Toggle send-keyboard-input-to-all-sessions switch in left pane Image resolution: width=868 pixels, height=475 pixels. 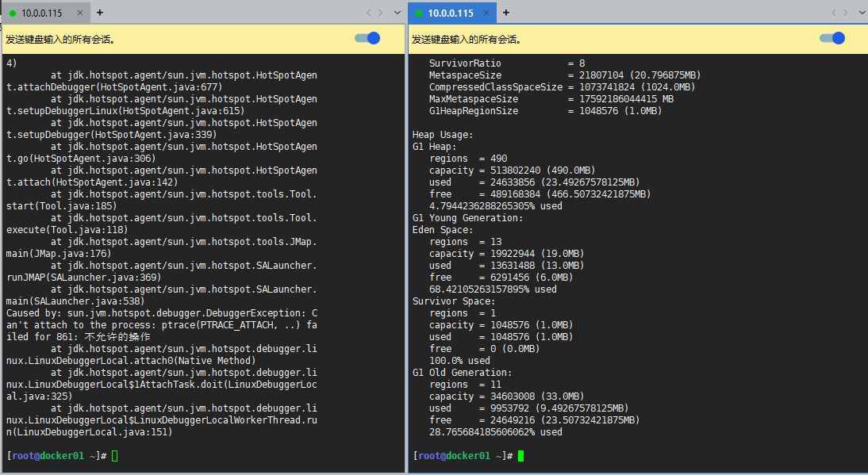tap(367, 38)
